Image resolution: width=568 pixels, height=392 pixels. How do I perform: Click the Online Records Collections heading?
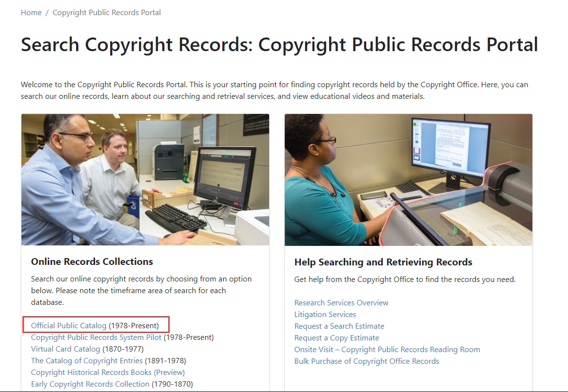(92, 261)
